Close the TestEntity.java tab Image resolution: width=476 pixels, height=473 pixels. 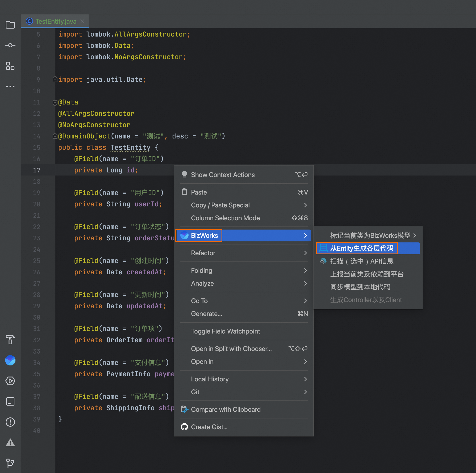tap(82, 21)
